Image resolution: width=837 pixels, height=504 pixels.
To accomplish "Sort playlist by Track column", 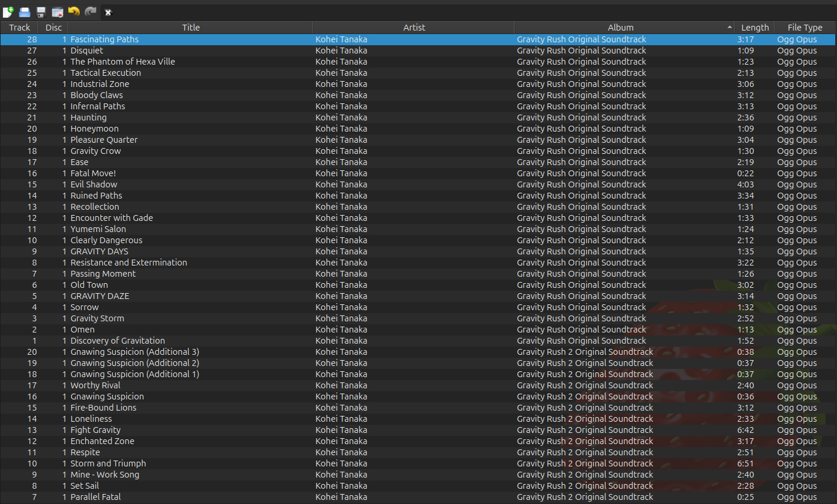I will (19, 28).
